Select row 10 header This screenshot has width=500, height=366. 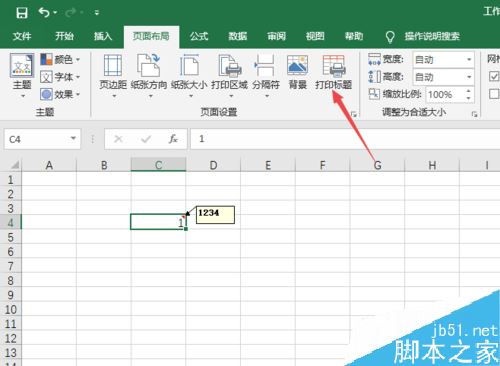(10, 309)
